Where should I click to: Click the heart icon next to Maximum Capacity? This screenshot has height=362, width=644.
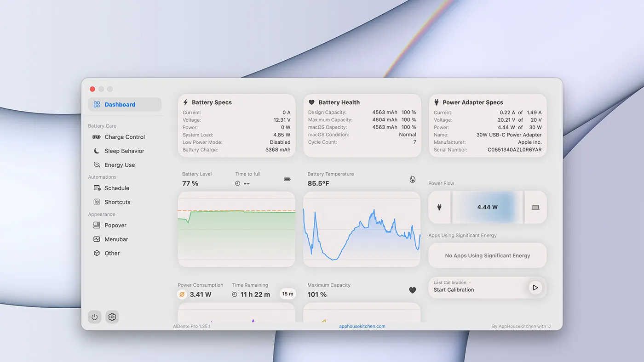pos(413,290)
